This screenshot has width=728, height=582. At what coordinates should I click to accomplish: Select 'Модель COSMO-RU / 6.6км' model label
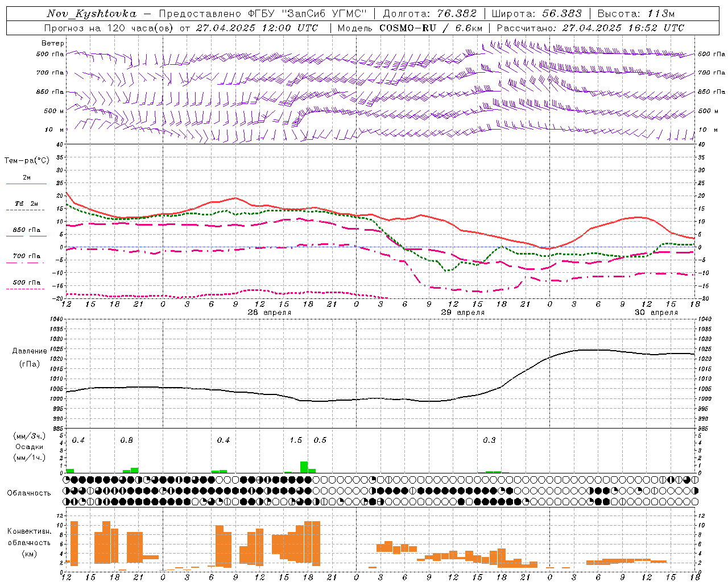409,28
